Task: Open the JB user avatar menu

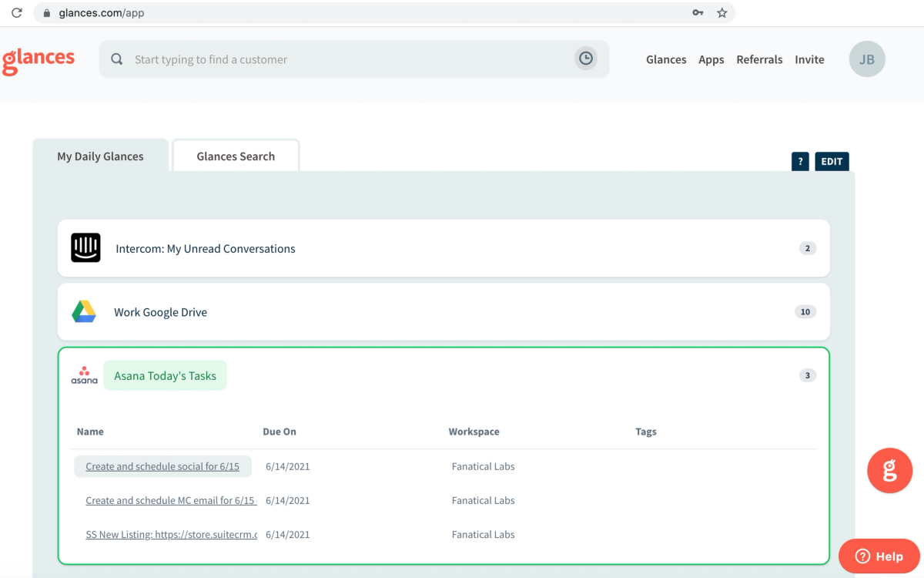Action: [x=867, y=59]
